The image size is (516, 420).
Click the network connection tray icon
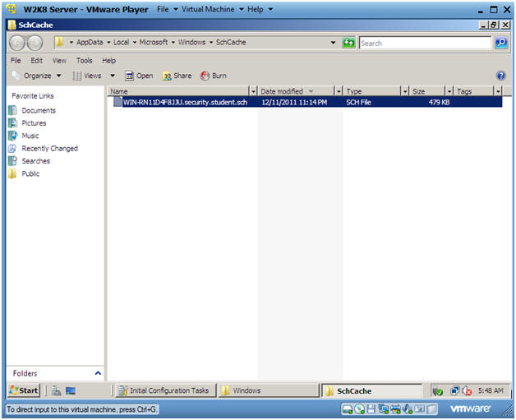[455, 390]
